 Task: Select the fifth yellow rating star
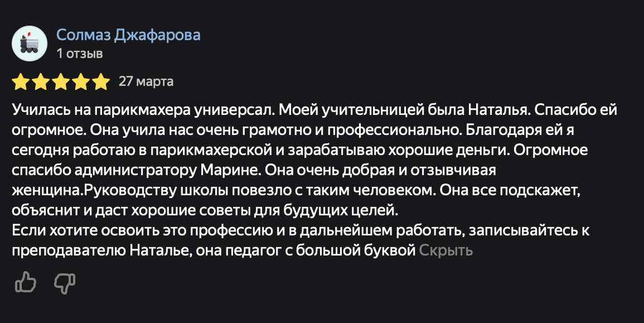[x=101, y=81]
